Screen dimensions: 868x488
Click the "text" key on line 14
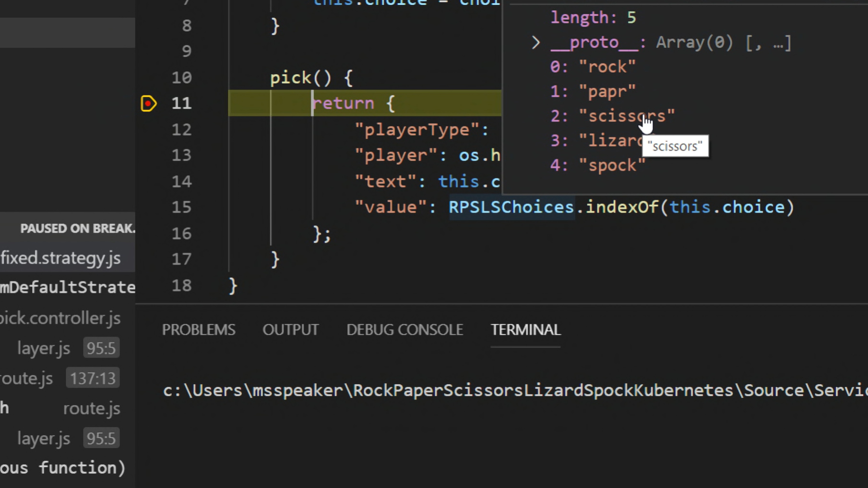pos(386,182)
